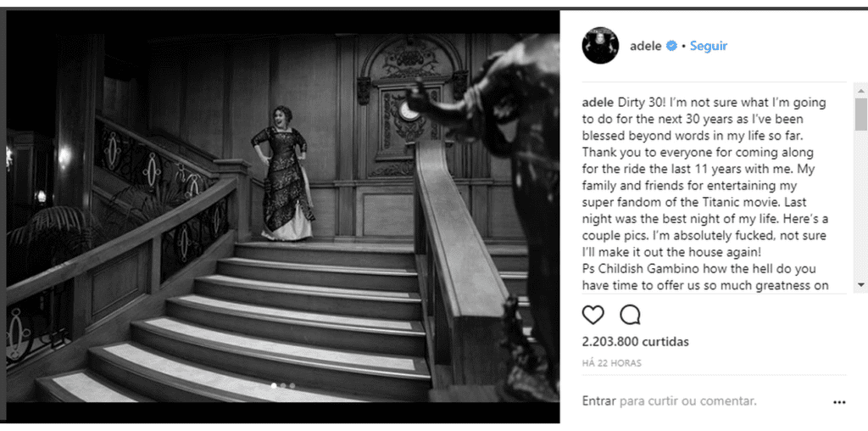The image size is (868, 431).
Task: Click the caption scrollbar thumb
Action: [x=861, y=115]
